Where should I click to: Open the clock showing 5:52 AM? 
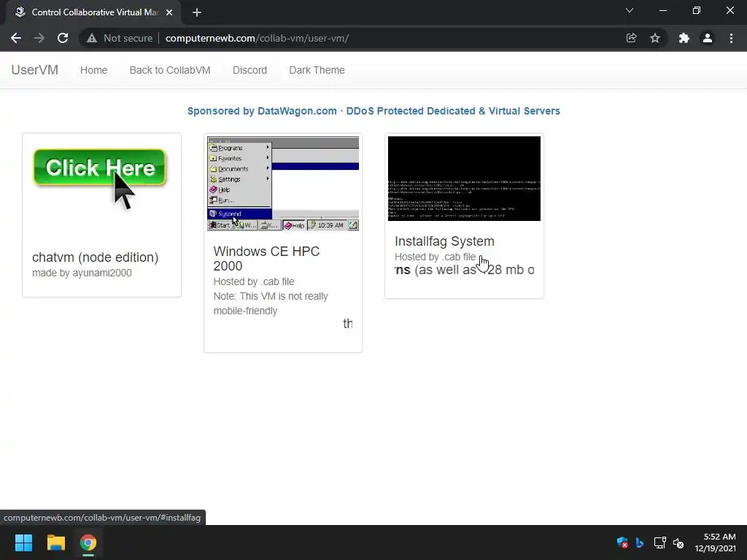coord(715,542)
